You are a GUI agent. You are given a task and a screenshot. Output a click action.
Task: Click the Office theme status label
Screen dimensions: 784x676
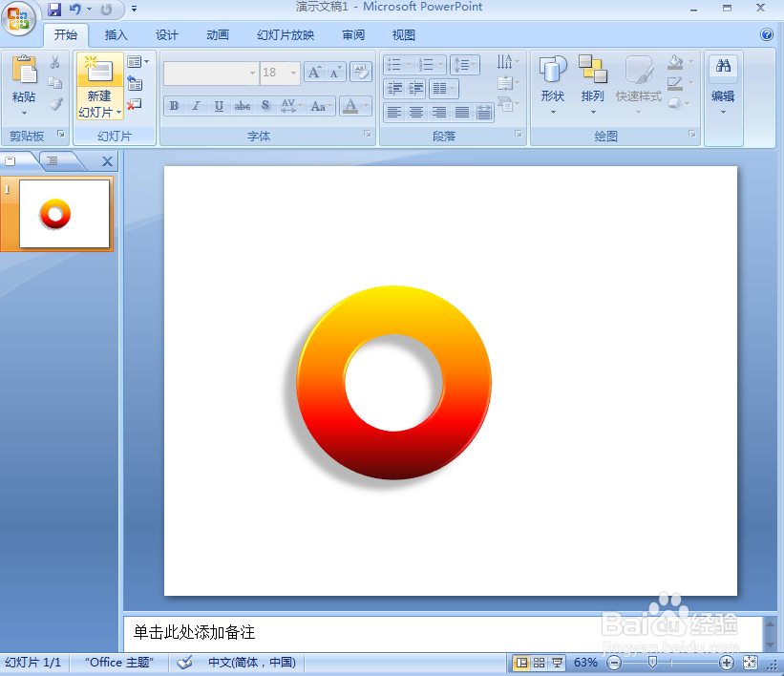click(119, 663)
